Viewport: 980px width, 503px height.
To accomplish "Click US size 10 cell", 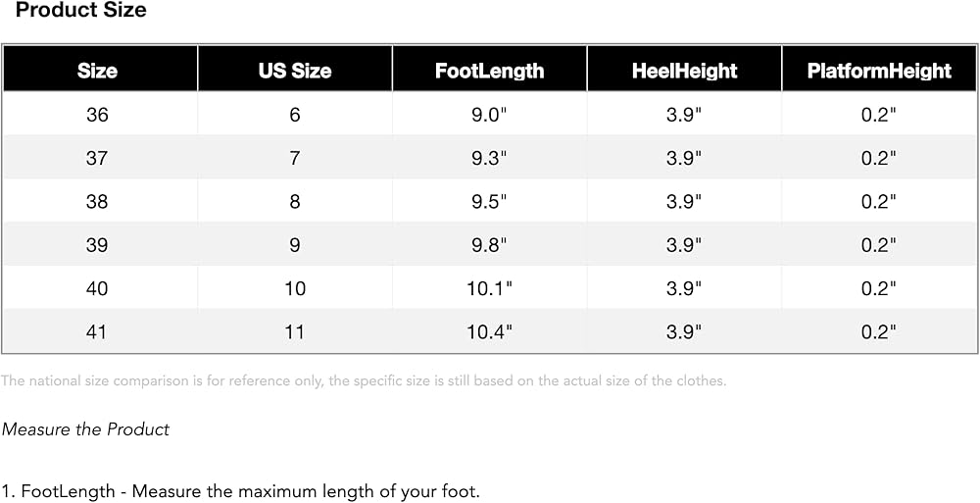I will coord(295,288).
